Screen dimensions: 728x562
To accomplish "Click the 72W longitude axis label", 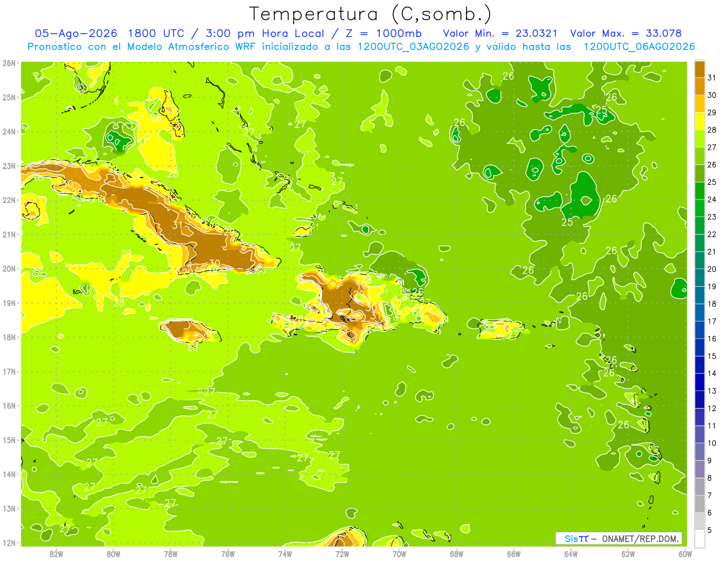I will pos(342,554).
